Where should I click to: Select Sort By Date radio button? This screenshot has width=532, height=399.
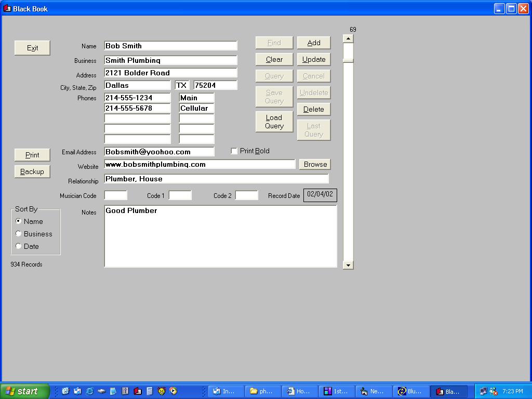pyautogui.click(x=19, y=246)
